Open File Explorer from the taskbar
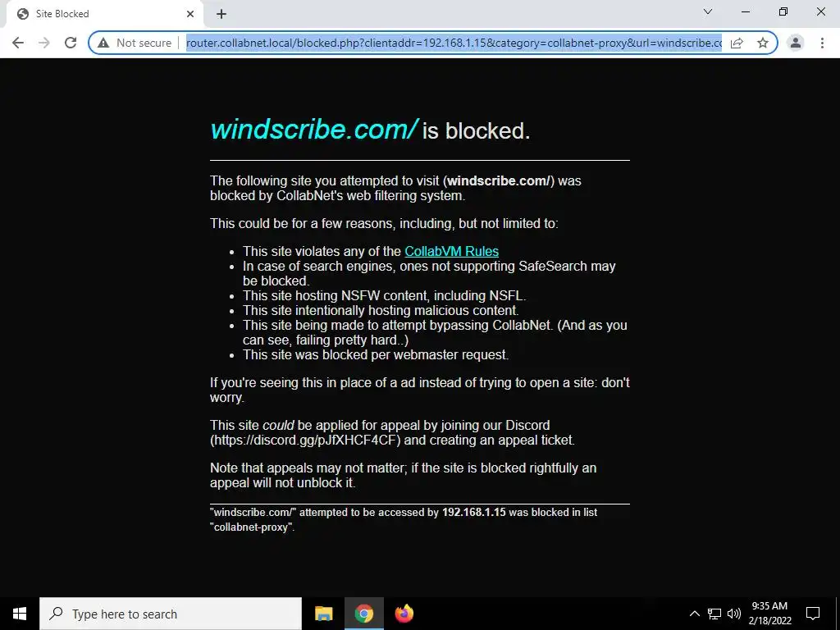840x630 pixels. point(323,614)
